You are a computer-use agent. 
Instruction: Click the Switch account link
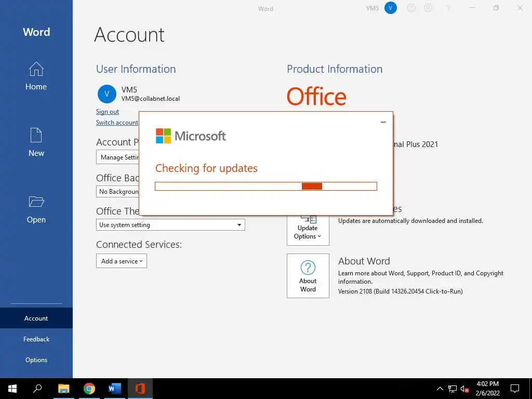117,123
